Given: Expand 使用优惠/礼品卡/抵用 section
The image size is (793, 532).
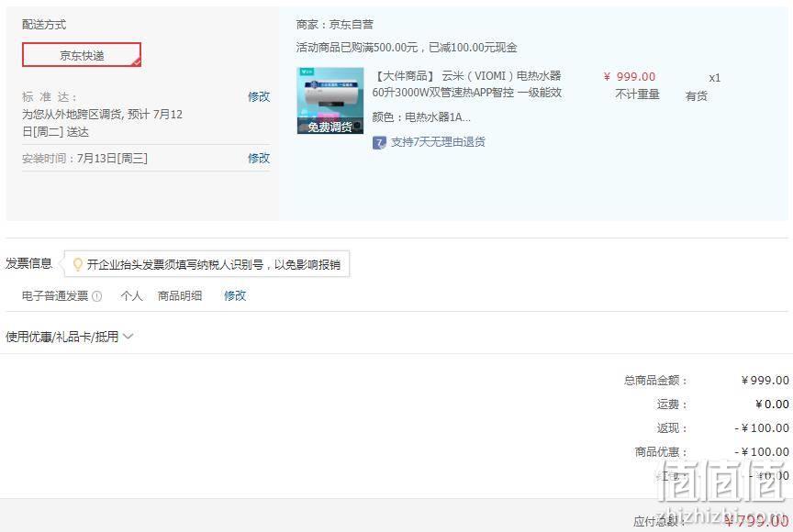Looking at the screenshot, I should pyautogui.click(x=69, y=337).
